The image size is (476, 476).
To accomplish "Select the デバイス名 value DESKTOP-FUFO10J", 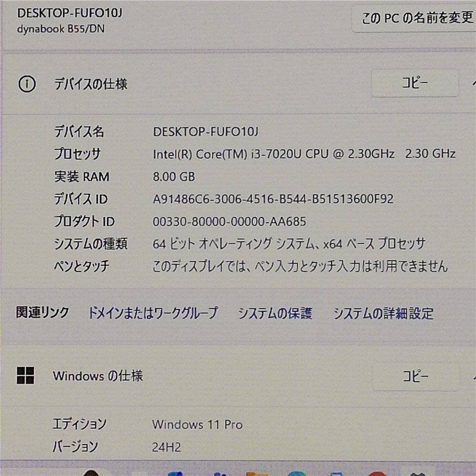I will pyautogui.click(x=206, y=132).
